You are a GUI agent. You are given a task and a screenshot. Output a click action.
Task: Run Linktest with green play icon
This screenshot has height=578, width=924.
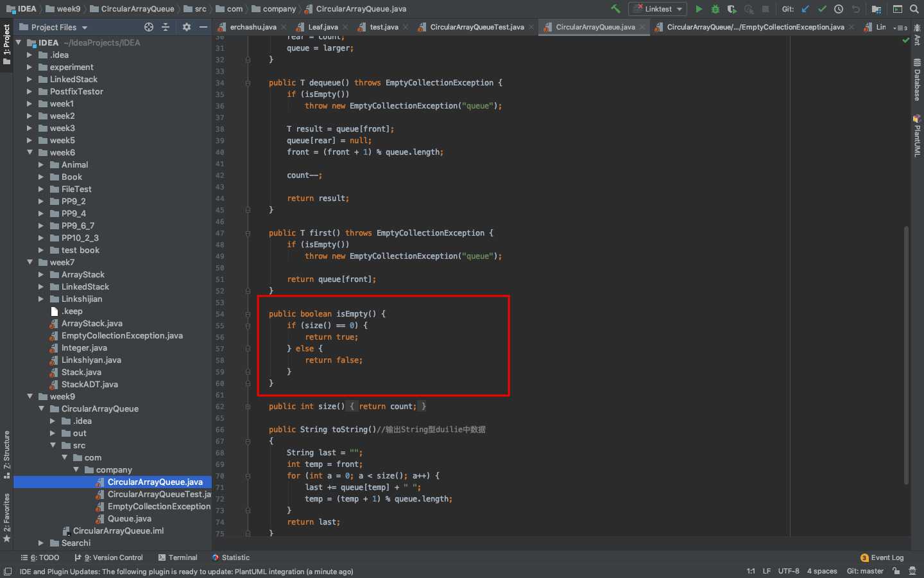pyautogui.click(x=699, y=9)
